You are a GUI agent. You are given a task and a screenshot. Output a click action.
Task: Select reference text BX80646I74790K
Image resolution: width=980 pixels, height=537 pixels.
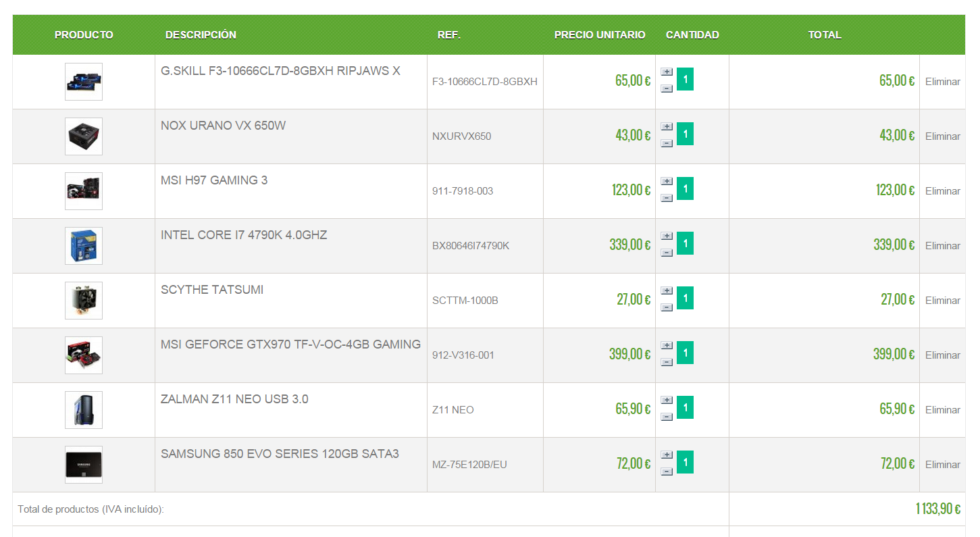click(471, 246)
